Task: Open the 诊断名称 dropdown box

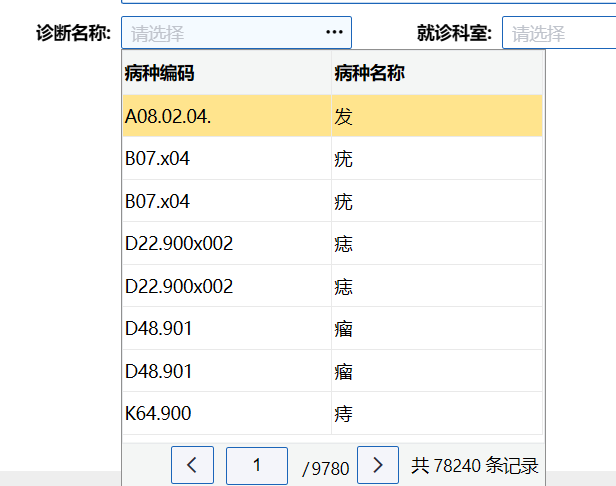Action: pos(225,33)
